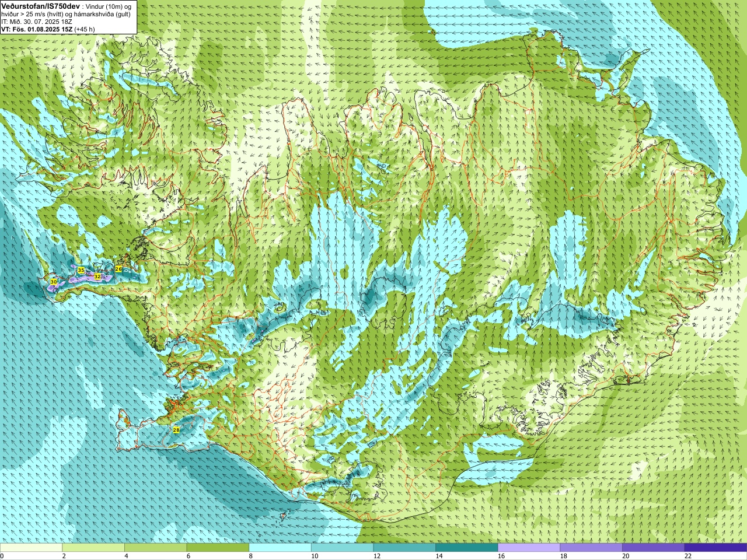Select the 0–2 m/s pale legend swatch

click(31, 548)
